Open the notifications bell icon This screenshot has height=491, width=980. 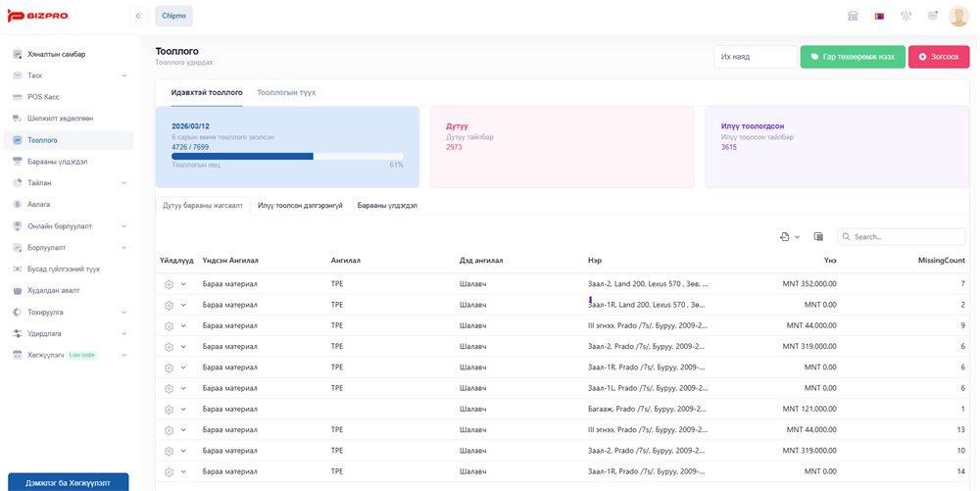906,17
